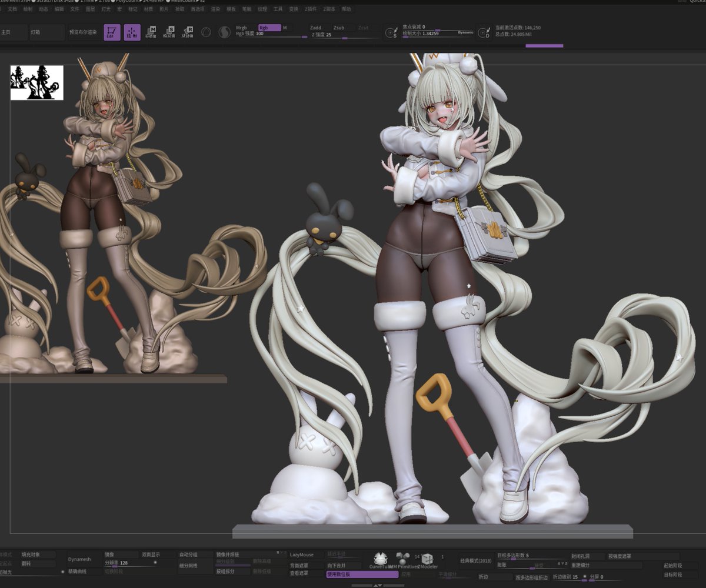706x588 pixels.
Task: Adjust the 分辨率 128 resolution slider
Action: pyautogui.click(x=131, y=563)
